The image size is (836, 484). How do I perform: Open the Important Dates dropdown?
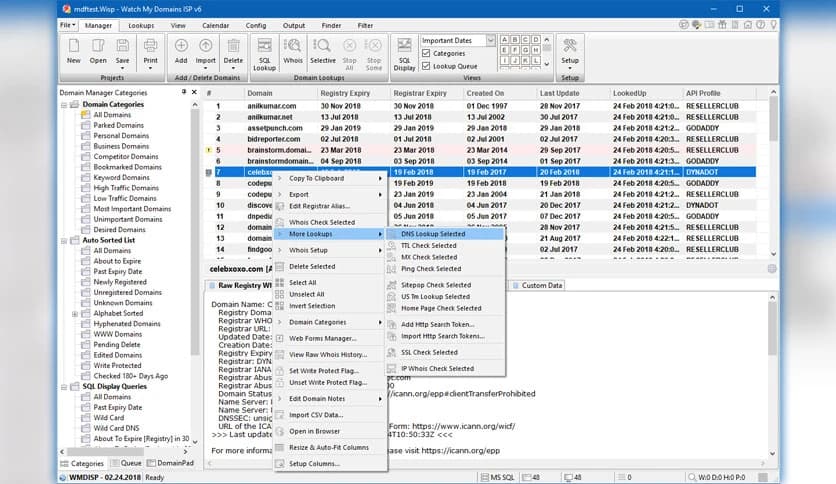[490, 40]
